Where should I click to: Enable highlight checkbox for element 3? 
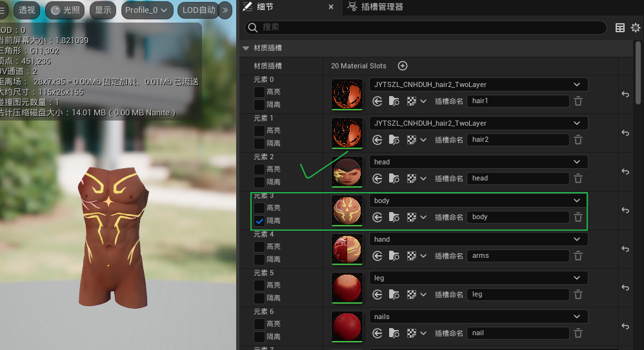click(x=259, y=208)
